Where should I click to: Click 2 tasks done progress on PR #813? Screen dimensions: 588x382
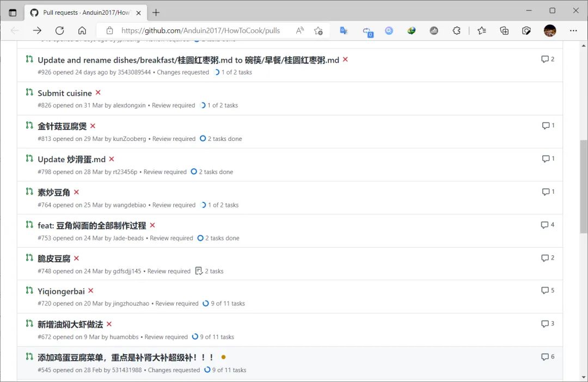pyautogui.click(x=221, y=139)
